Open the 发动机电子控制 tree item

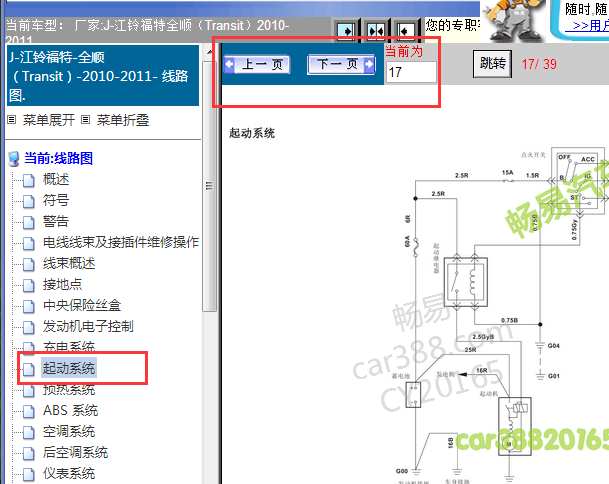coord(88,326)
